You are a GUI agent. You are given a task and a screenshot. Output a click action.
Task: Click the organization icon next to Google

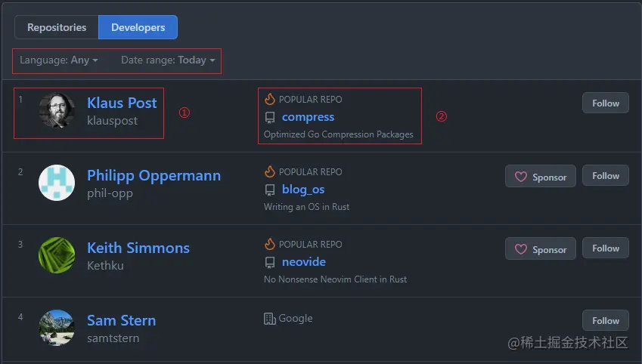click(270, 319)
